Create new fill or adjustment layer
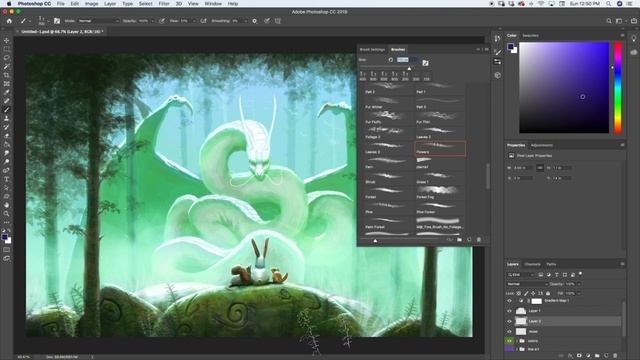Viewport: 640px width, 360px height. click(x=588, y=356)
